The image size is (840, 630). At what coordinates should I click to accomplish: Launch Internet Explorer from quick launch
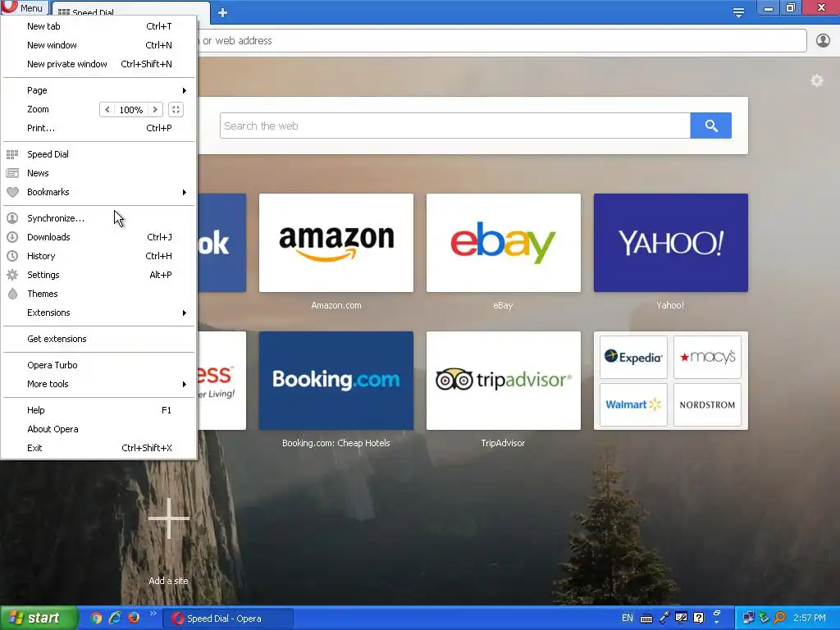tap(115, 618)
